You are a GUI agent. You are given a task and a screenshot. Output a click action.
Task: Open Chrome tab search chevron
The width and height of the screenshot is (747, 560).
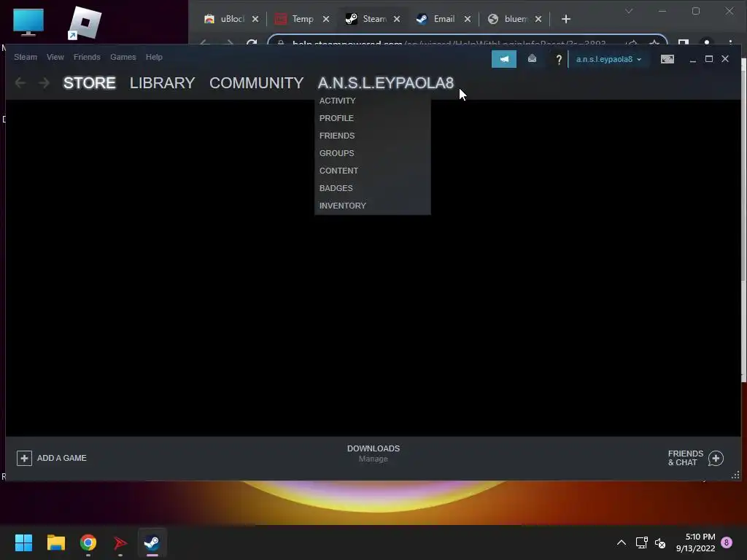tap(629, 11)
